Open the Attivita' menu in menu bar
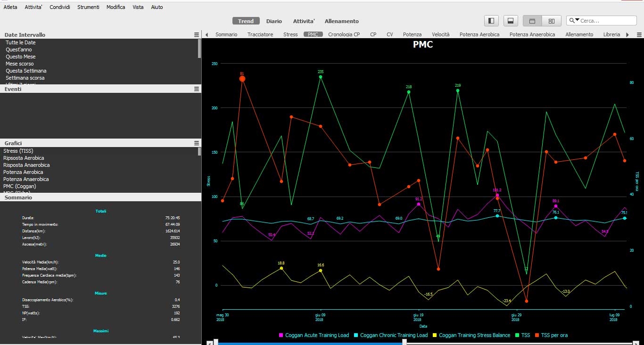644x345 pixels. coord(33,7)
